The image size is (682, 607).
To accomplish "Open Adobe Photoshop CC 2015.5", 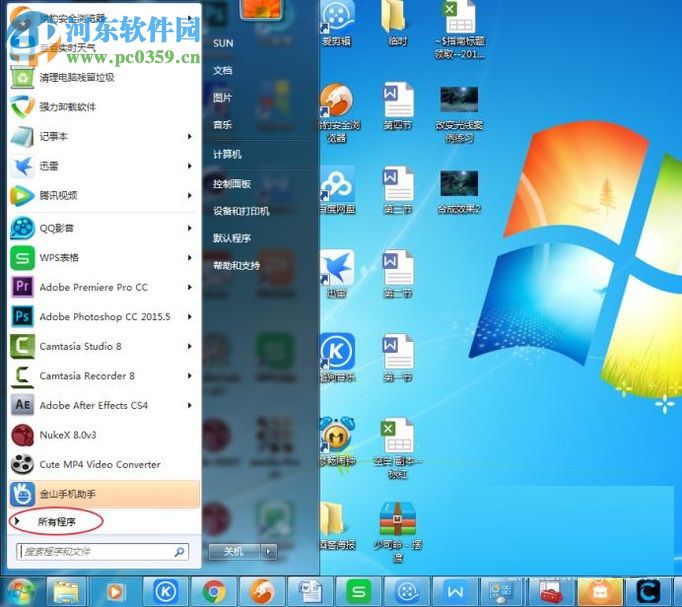I will click(104, 317).
